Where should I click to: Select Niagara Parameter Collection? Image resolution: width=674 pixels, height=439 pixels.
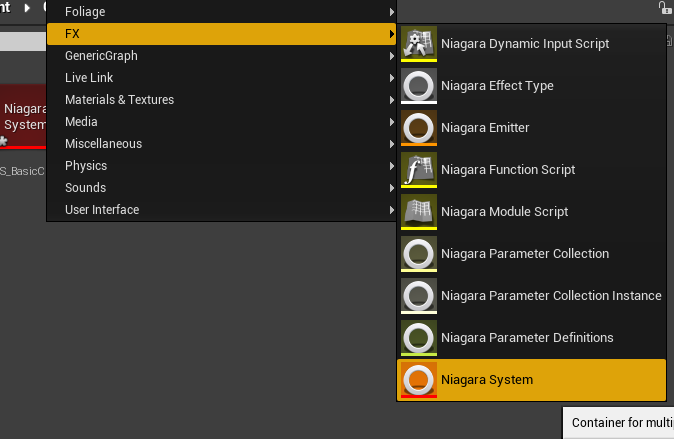531,254
